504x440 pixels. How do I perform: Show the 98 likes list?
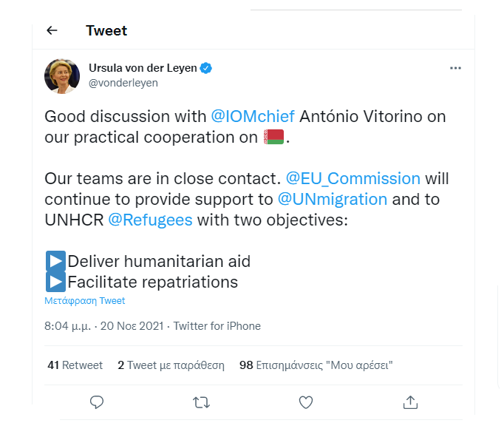coord(316,365)
